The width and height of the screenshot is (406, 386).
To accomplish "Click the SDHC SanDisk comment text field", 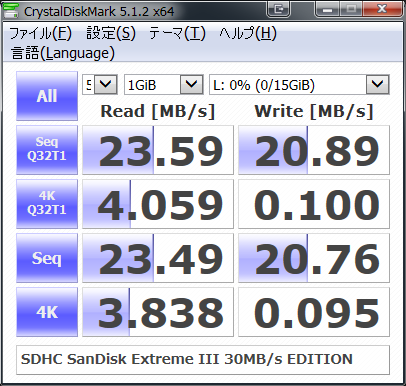I will pyautogui.click(x=203, y=360).
